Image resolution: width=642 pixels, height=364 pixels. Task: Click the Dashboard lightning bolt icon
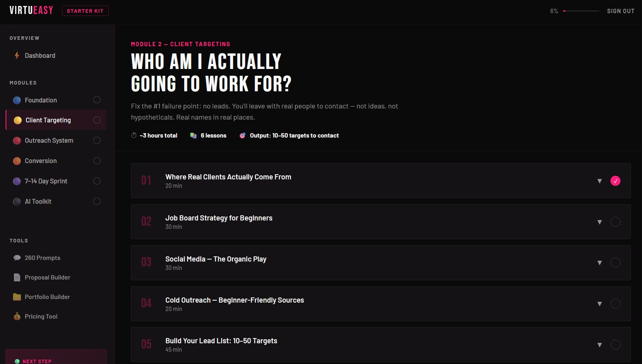17,55
